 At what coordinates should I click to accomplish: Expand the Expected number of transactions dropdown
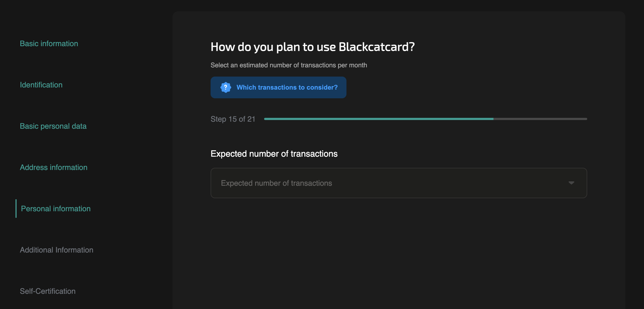point(399,183)
